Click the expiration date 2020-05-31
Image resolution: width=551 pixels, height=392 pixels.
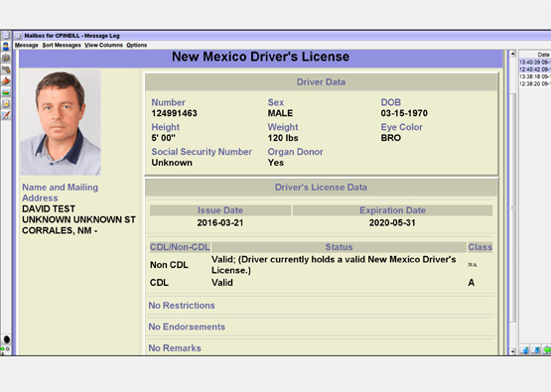point(392,223)
